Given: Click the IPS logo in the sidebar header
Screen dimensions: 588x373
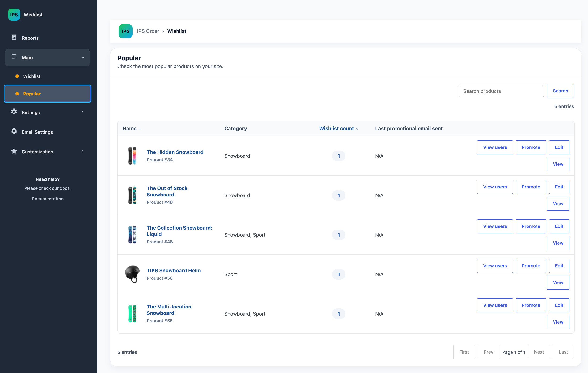Looking at the screenshot, I should pyautogui.click(x=14, y=15).
